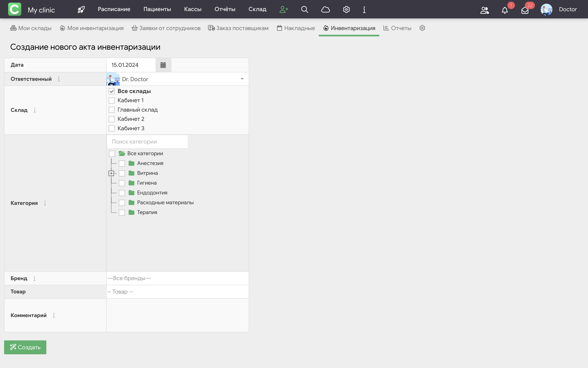This screenshot has width=588, height=368.
Task: Select the Инвентаризация tab
Action: (349, 28)
